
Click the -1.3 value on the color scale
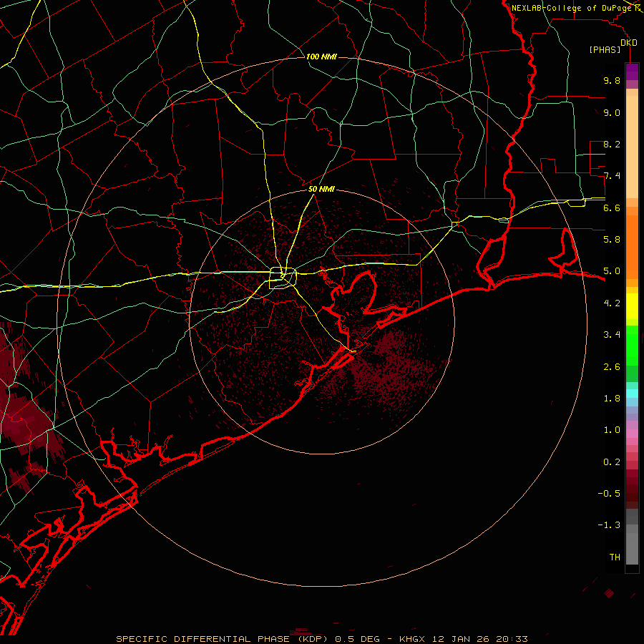609,525
